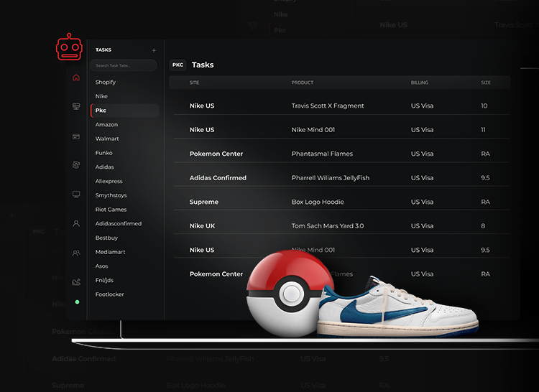This screenshot has width=539, height=392.
Task: Click the red robot logo
Action: tap(69, 48)
